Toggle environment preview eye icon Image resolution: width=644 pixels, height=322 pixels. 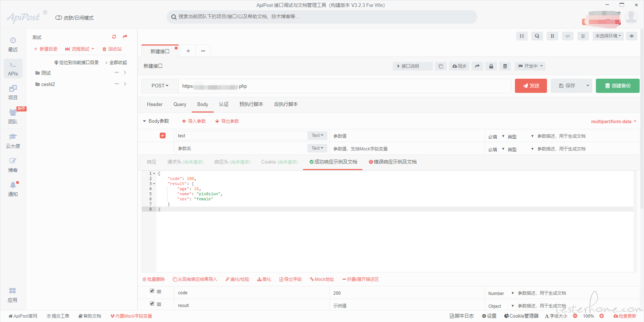click(x=632, y=36)
